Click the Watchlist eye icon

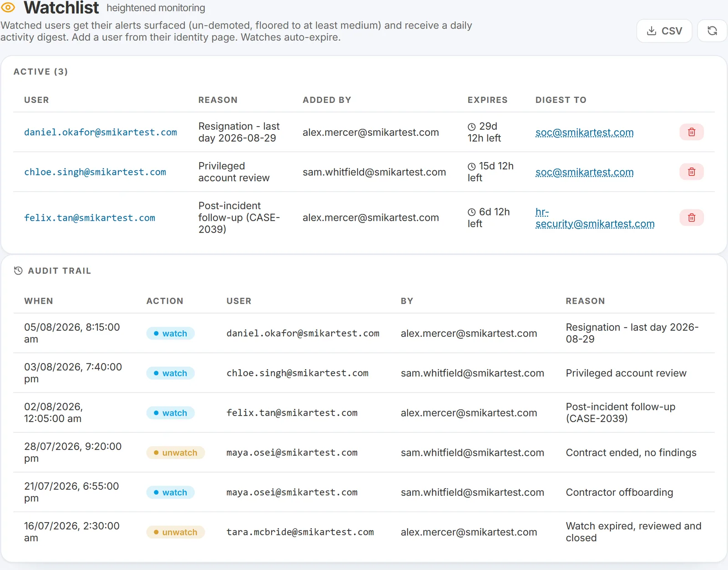(x=8, y=7)
